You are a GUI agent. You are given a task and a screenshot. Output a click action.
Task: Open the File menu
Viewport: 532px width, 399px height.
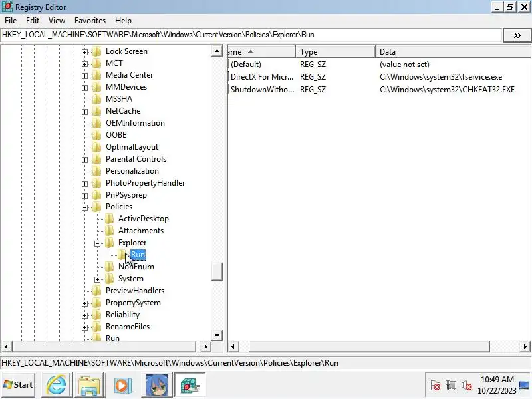11,21
